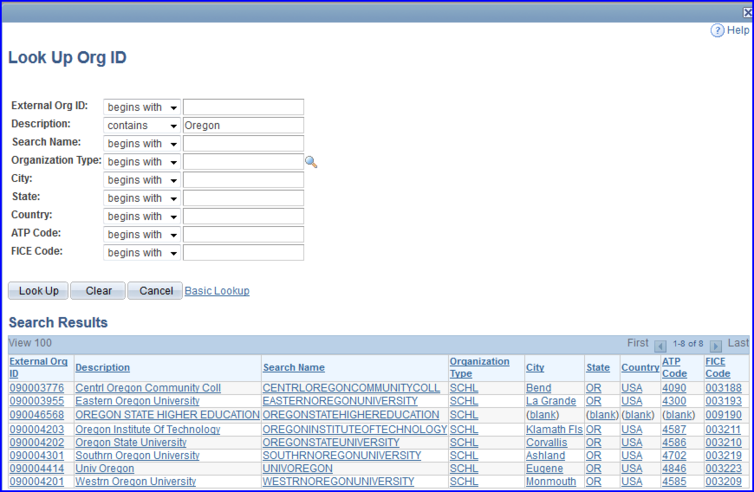Screen dimensions: 754x492
Task: Click city Eugene
Action: click(x=544, y=468)
